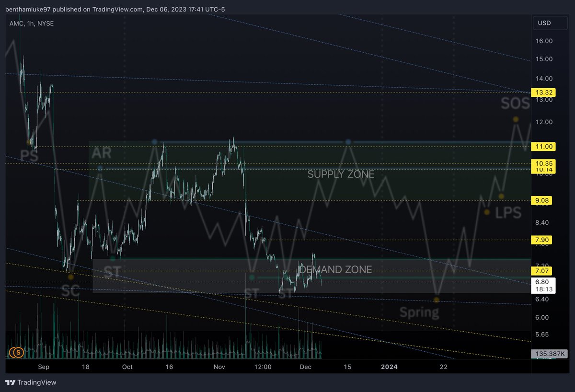Select the DEMAND ZONE text label
The width and height of the screenshot is (575, 392).
click(x=335, y=270)
